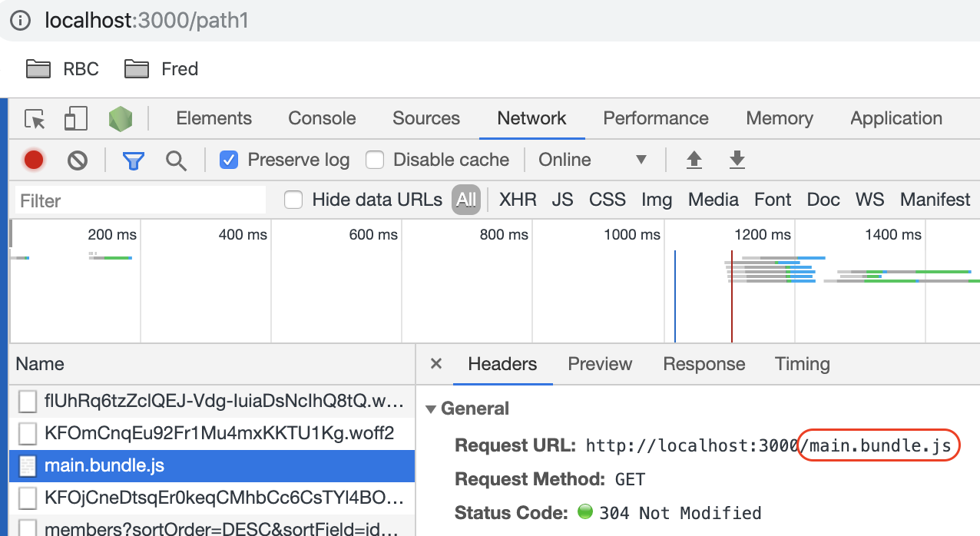Open the Online throttling dropdown

[593, 160]
